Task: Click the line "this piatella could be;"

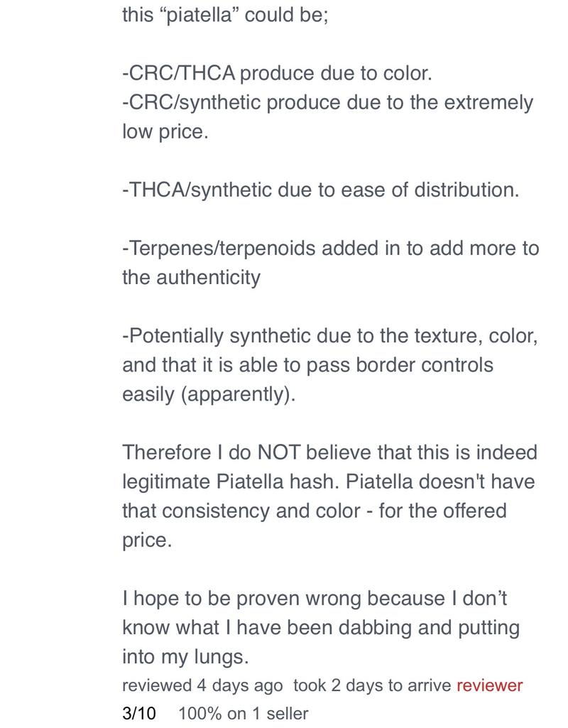Action: click(x=225, y=15)
